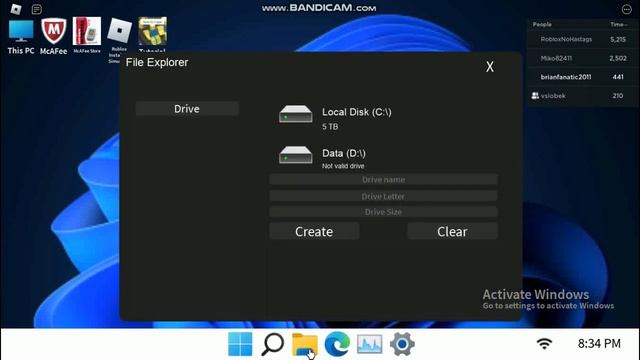Open the chat icon at top left

pyautogui.click(x=37, y=9)
